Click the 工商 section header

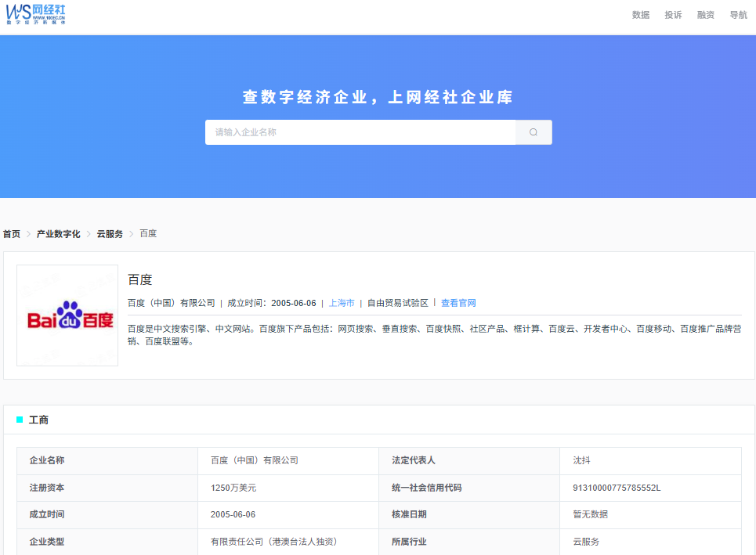(38, 420)
